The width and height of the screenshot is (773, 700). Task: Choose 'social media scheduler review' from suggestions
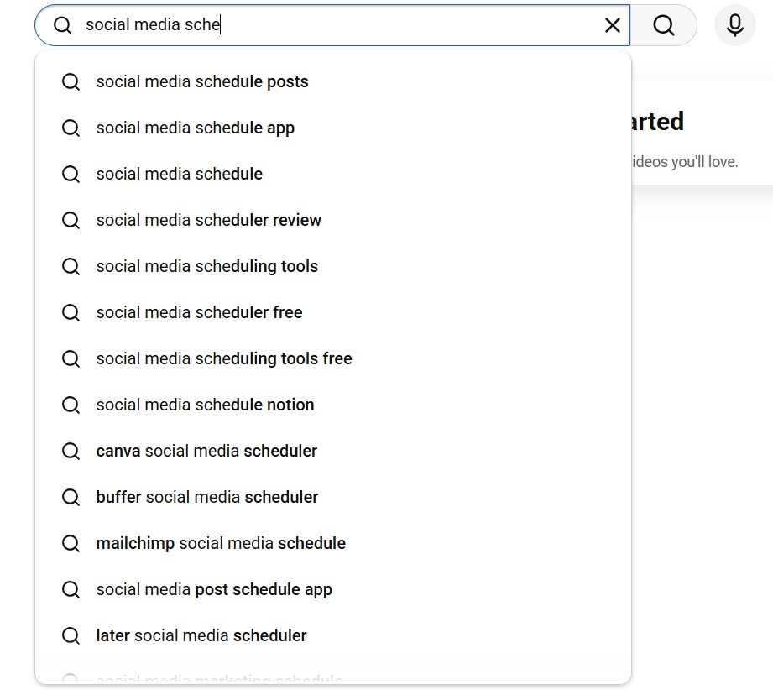tap(208, 220)
